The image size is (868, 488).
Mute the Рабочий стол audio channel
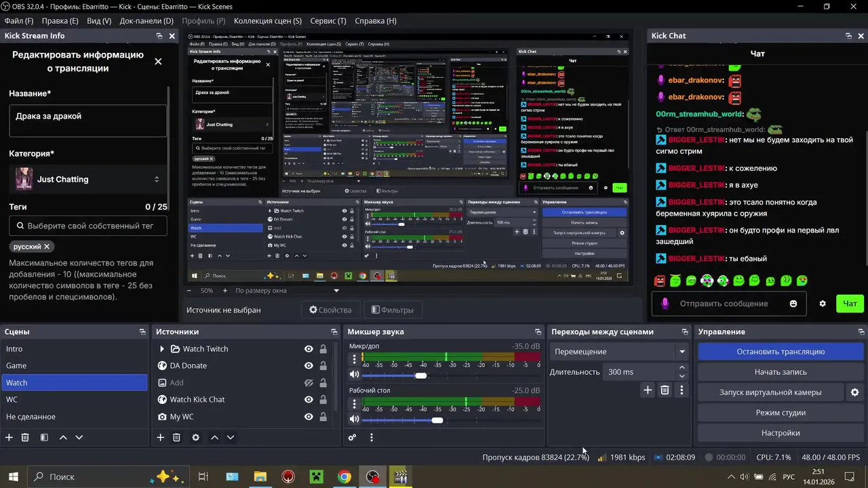pyautogui.click(x=354, y=420)
